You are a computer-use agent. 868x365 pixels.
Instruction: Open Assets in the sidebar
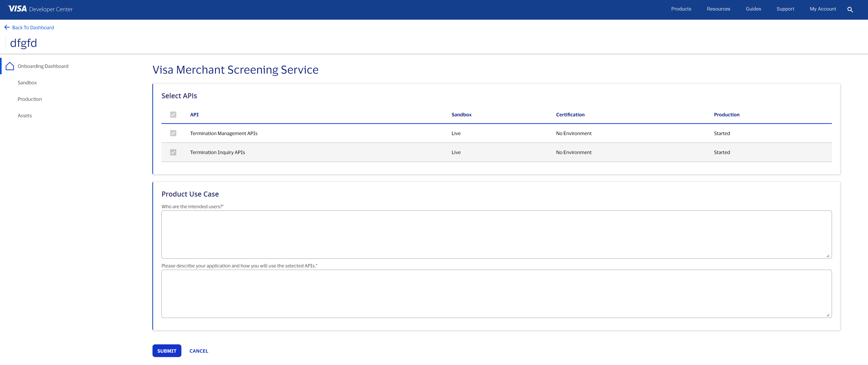pyautogui.click(x=25, y=116)
